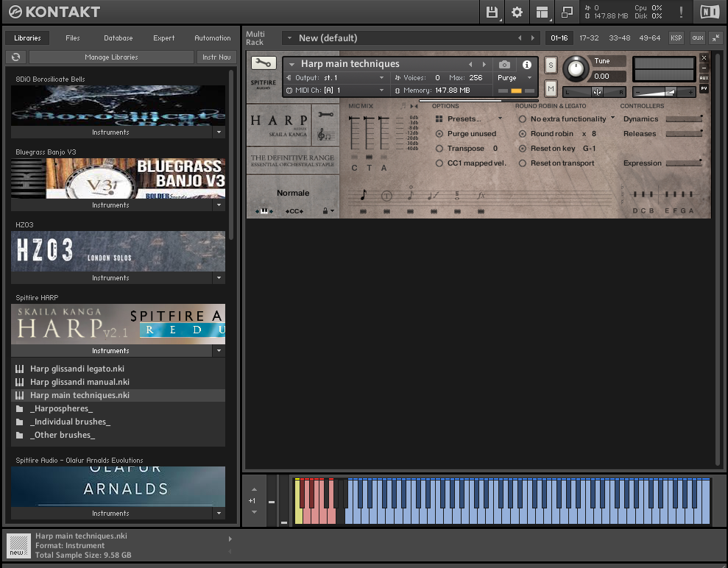Select the Libraries tab
Image resolution: width=728 pixels, height=568 pixels.
pos(27,38)
